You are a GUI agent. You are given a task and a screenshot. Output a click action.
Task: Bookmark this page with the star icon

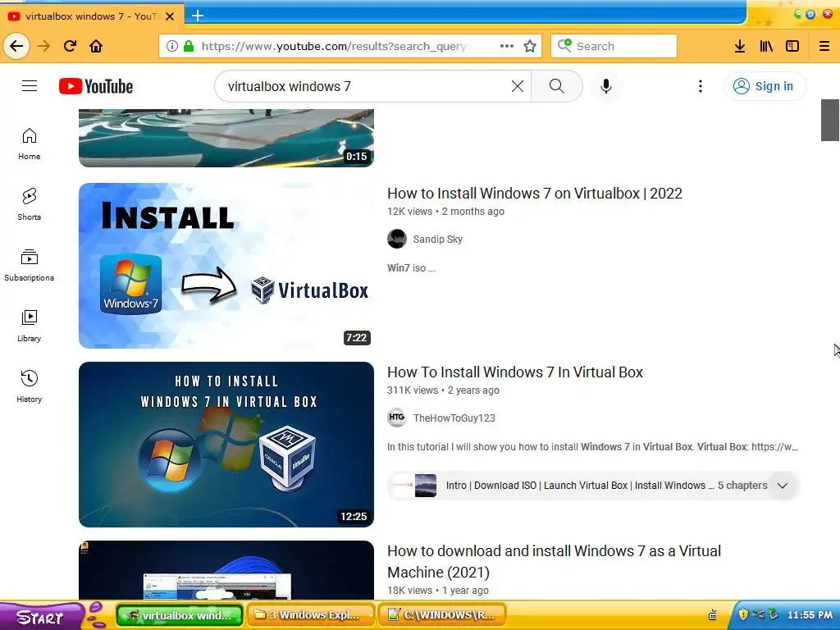click(530, 46)
